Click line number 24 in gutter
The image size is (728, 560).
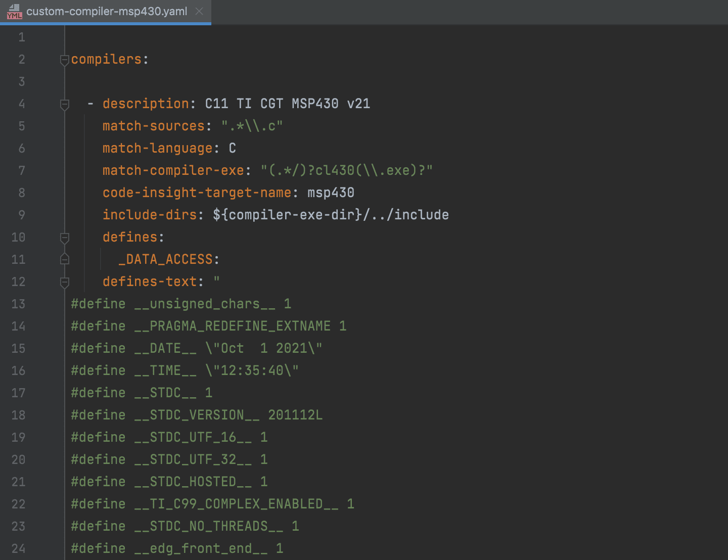point(18,548)
